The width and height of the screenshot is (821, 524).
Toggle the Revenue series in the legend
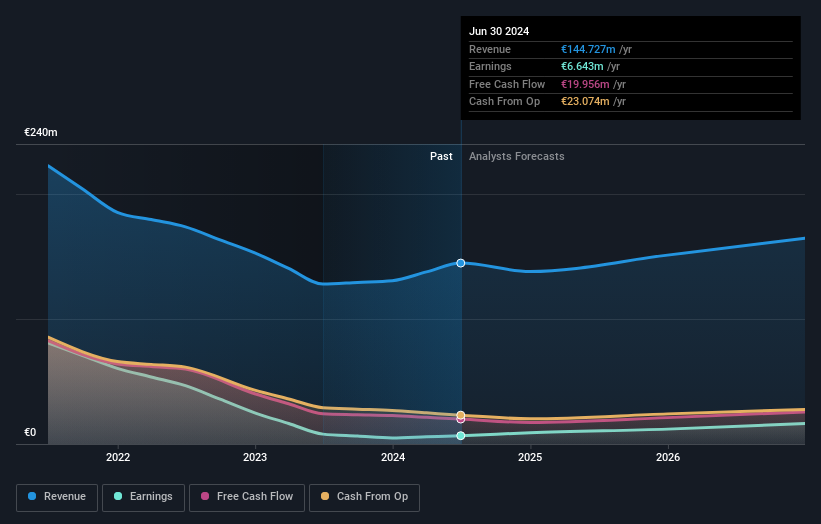coord(64,497)
